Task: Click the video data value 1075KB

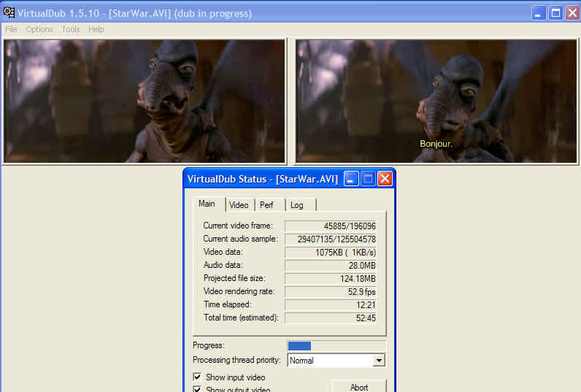Action: click(x=331, y=253)
